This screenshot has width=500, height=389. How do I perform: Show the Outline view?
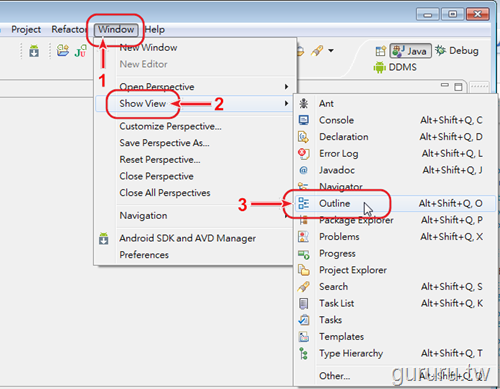click(395, 203)
